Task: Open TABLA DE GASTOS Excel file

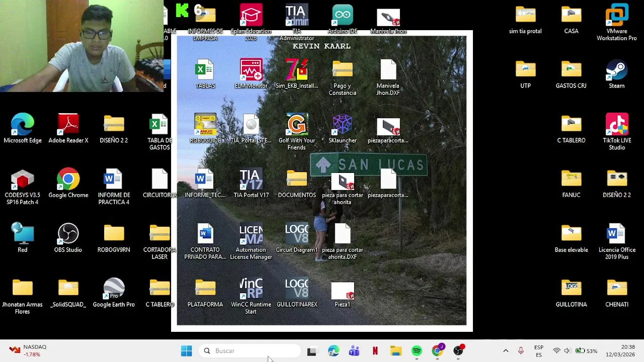Action: [x=159, y=132]
